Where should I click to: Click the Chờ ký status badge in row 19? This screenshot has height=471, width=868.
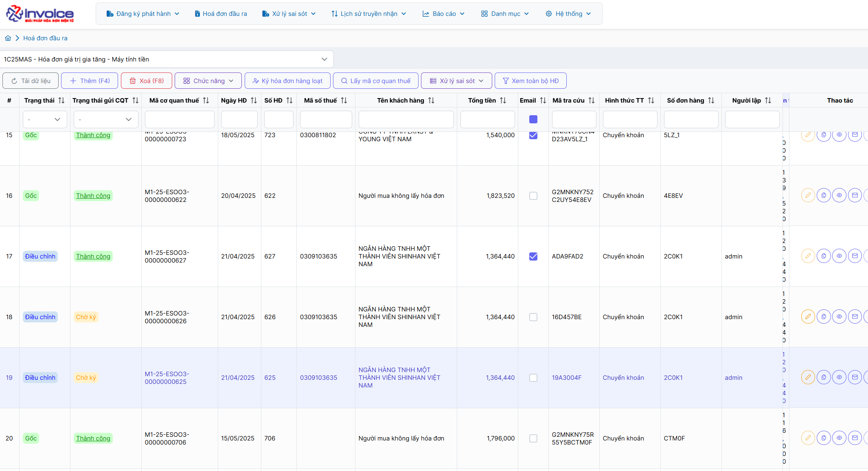pyautogui.click(x=86, y=378)
